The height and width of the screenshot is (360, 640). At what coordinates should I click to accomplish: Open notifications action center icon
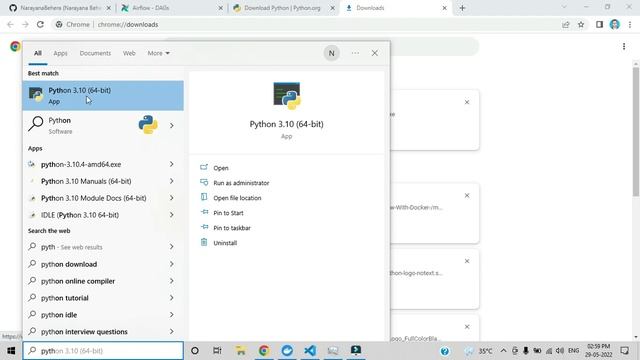click(624, 351)
